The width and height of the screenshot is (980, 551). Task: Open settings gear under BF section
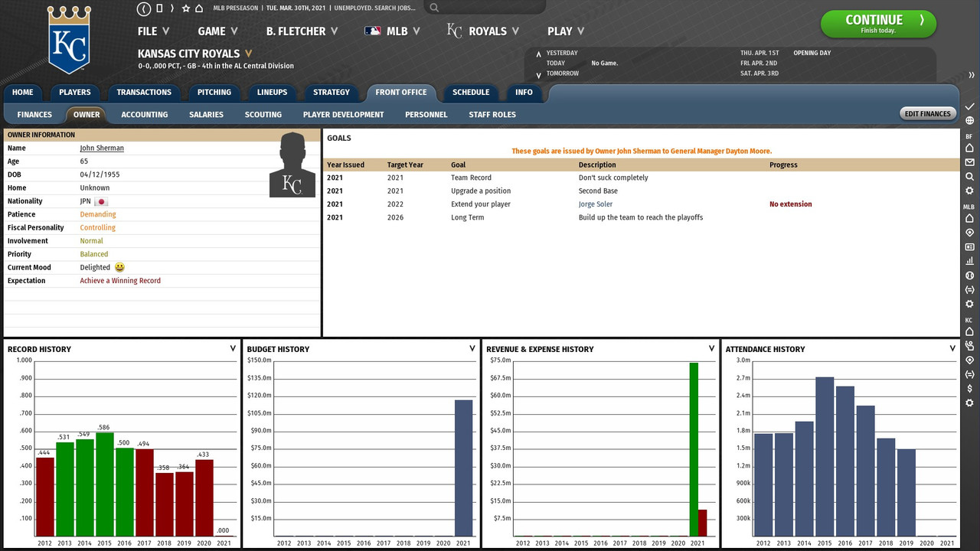point(969,191)
